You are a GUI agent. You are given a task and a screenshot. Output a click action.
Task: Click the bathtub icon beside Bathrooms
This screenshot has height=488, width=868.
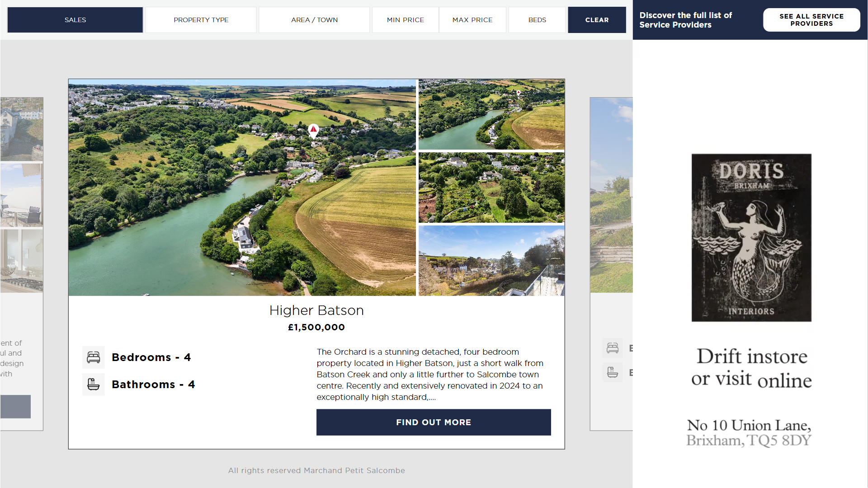click(94, 385)
